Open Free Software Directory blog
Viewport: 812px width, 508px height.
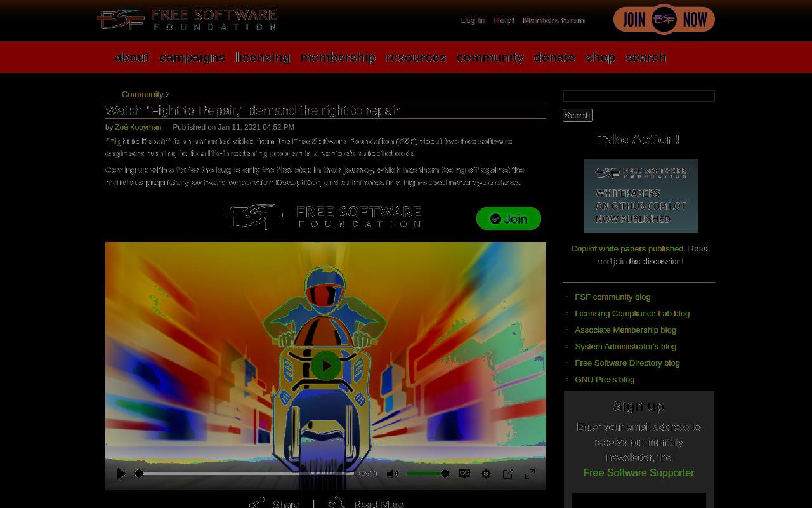pyautogui.click(x=627, y=363)
